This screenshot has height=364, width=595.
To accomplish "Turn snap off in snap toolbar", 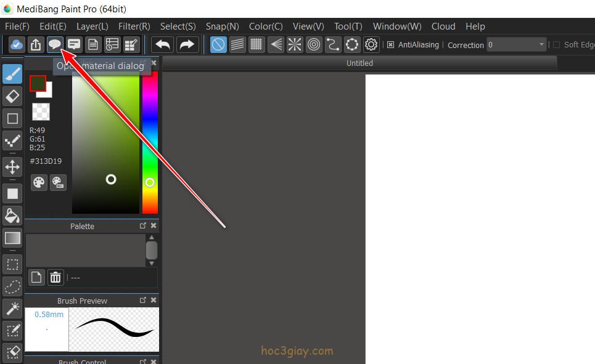I will [x=218, y=44].
